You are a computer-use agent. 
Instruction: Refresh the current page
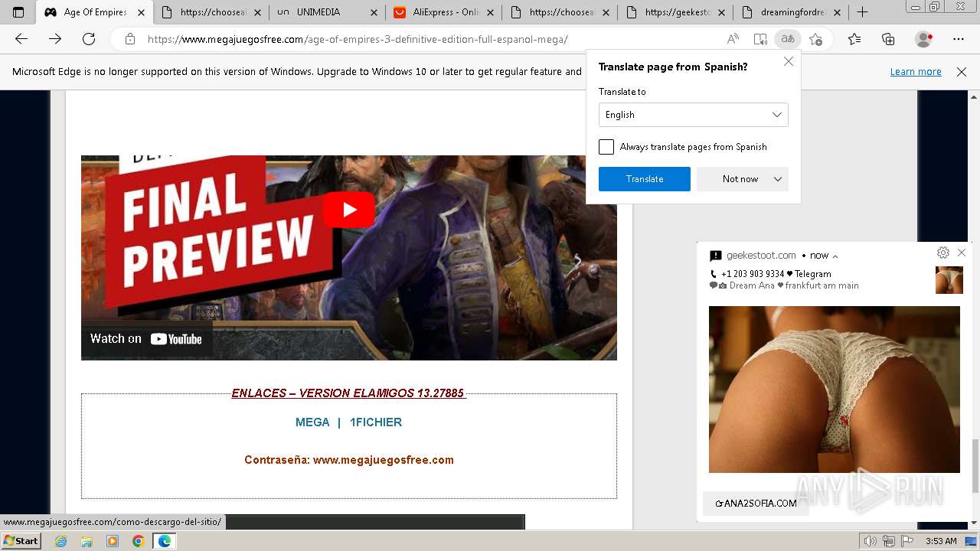(89, 39)
